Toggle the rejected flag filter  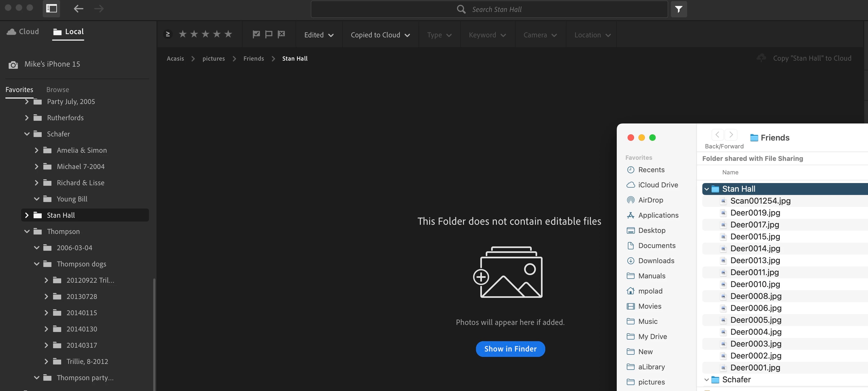tap(281, 34)
